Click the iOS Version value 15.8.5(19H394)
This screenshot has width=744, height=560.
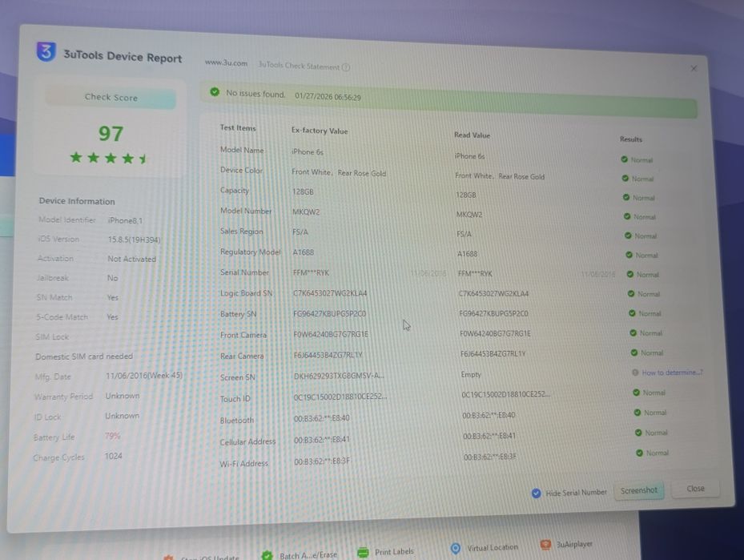point(134,240)
